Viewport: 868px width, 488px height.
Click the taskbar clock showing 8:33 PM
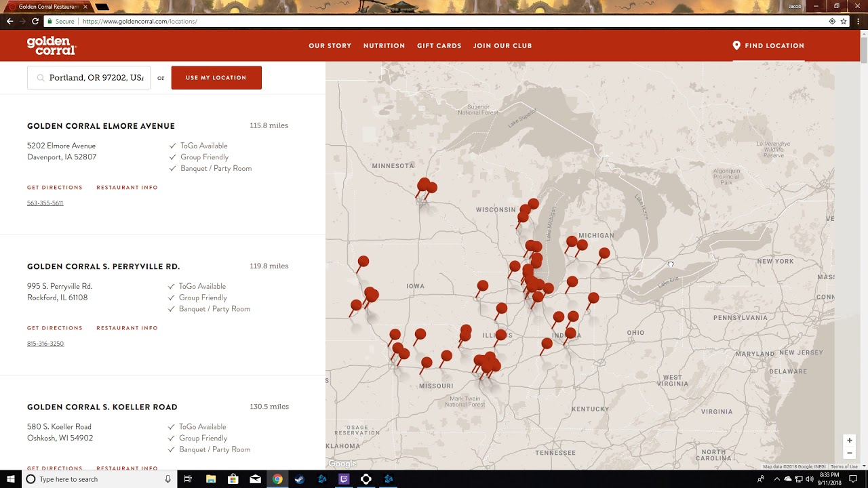829,479
